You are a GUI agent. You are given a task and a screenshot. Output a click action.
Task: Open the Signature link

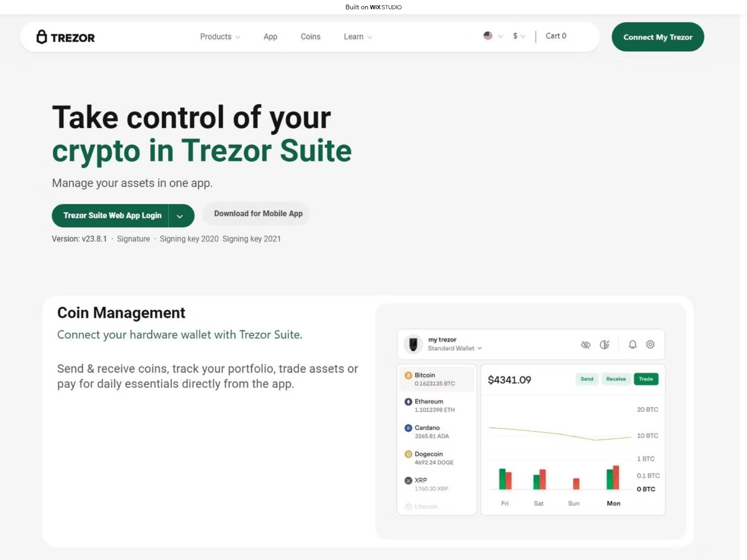(134, 239)
